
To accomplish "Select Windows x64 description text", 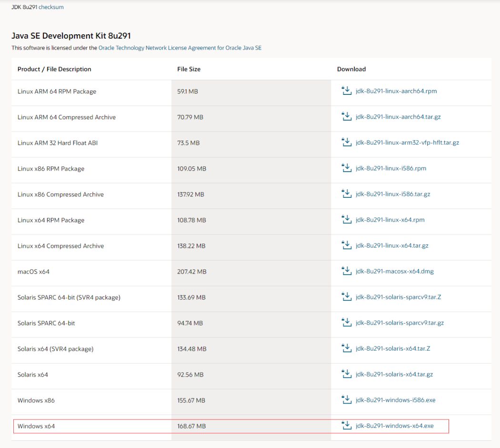I will point(36,426).
